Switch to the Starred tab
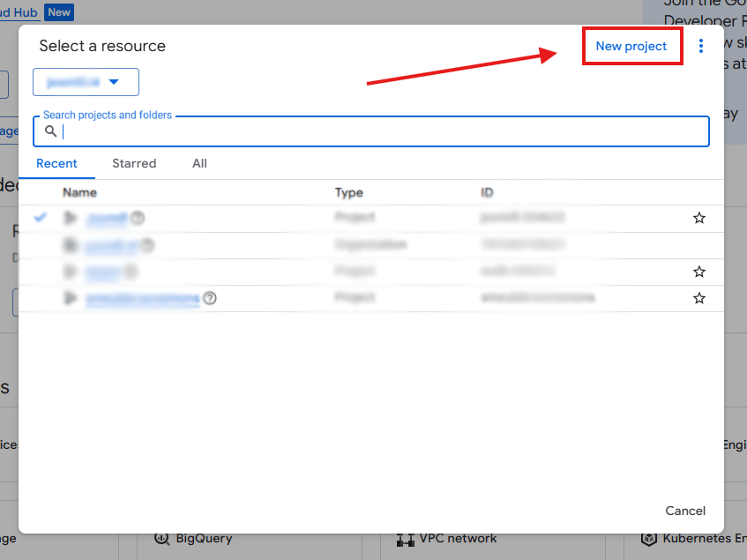The width and height of the screenshot is (747, 560). [x=134, y=163]
